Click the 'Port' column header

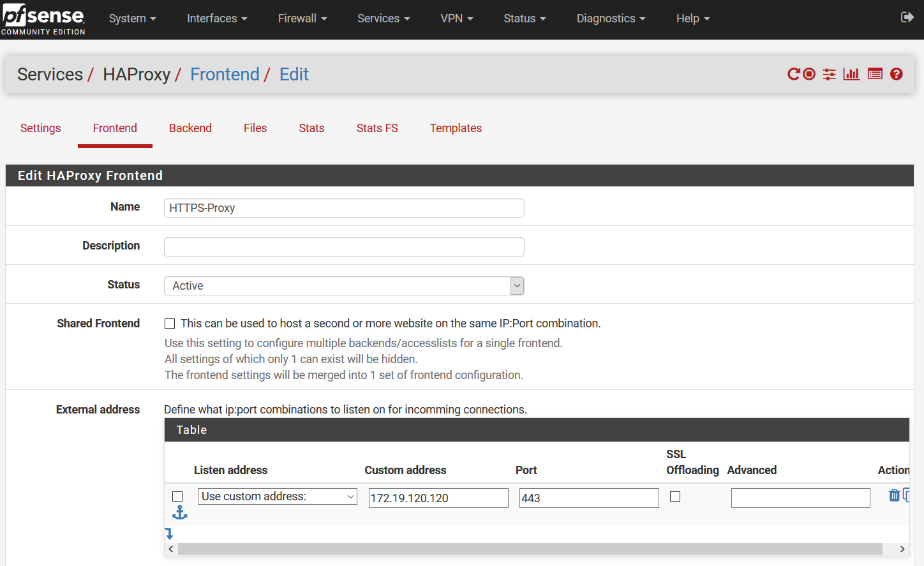coord(526,470)
